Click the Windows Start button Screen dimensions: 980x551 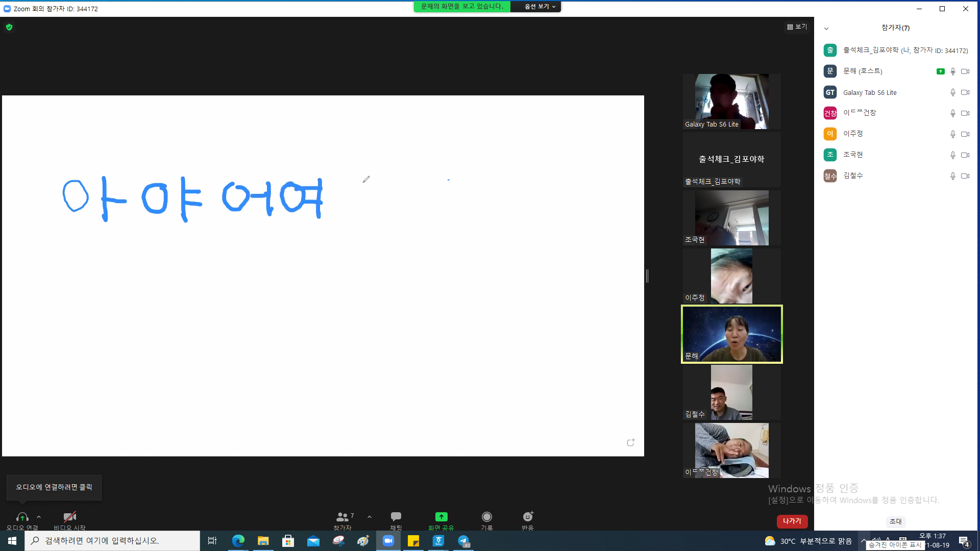tap(12, 541)
